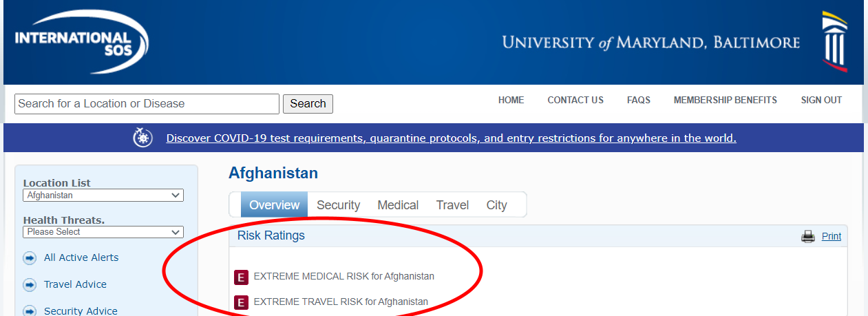The image size is (868, 316).
Task: Click arrow icon next to Travel Advice
Action: coord(30,285)
